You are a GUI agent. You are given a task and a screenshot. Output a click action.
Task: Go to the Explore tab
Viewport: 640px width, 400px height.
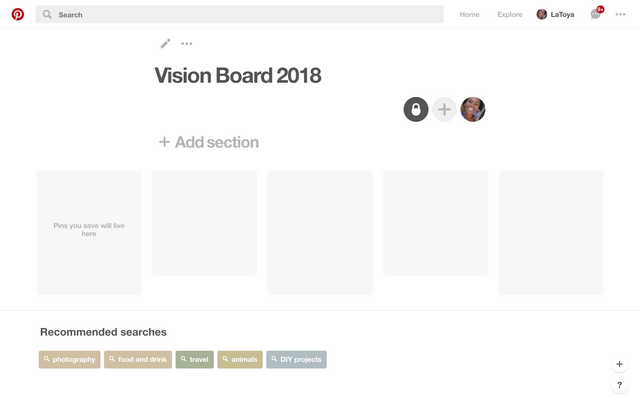coord(510,15)
